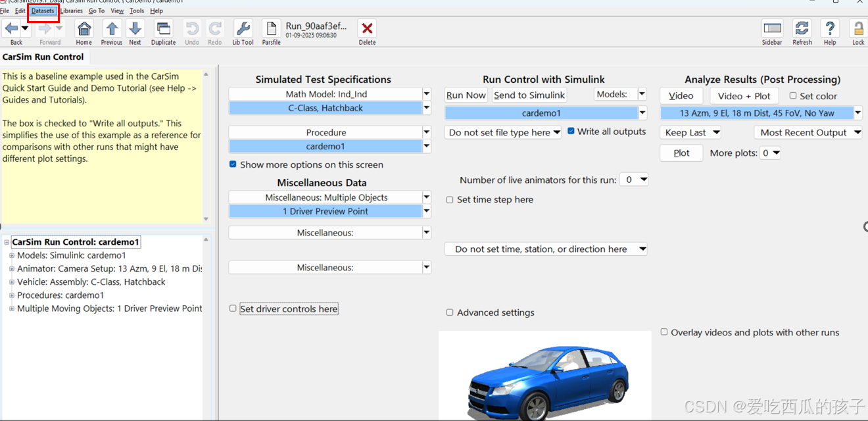Image resolution: width=868 pixels, height=421 pixels.
Task: Click the Run Now button
Action: click(x=466, y=95)
